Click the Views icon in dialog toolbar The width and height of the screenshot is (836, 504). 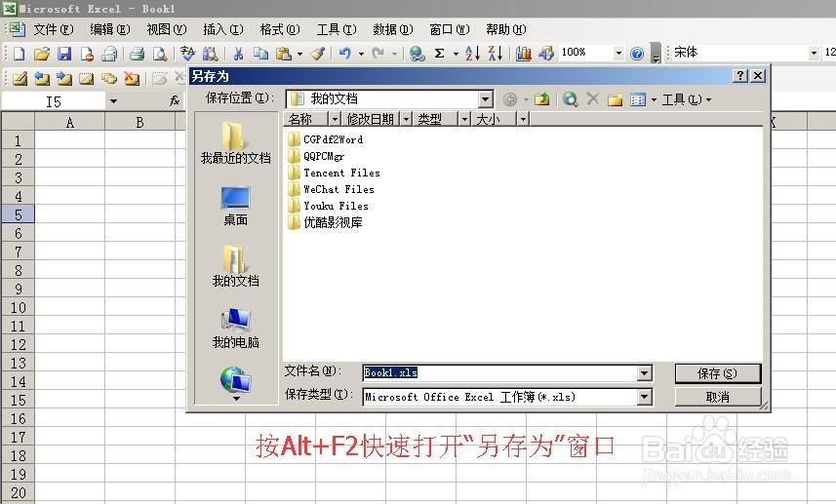[638, 99]
